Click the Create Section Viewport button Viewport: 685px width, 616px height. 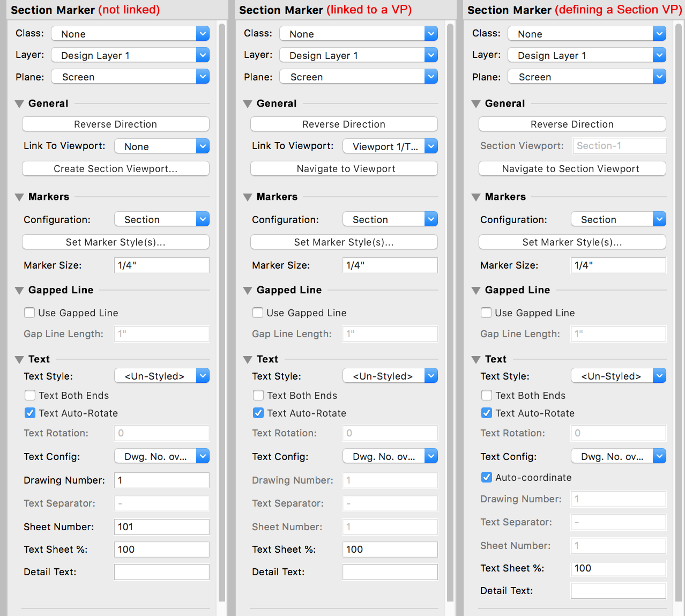coord(115,169)
